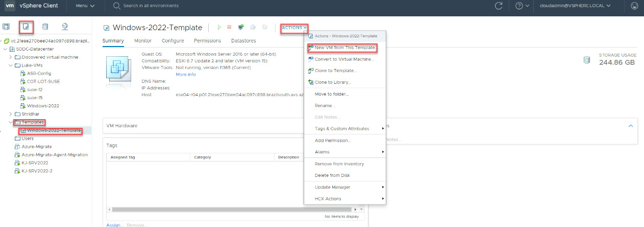Click the Tags table horizontal scrollbar
The height and width of the screenshot is (227, 644).
232,209
